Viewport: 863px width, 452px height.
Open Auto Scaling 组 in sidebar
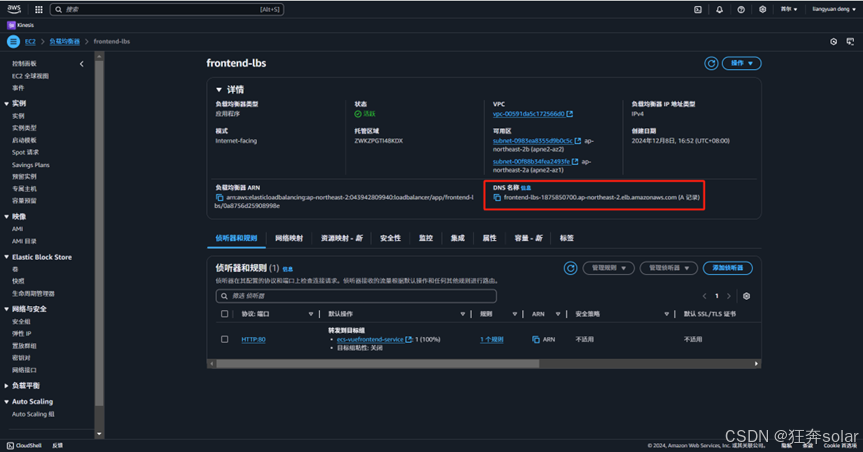33,415
